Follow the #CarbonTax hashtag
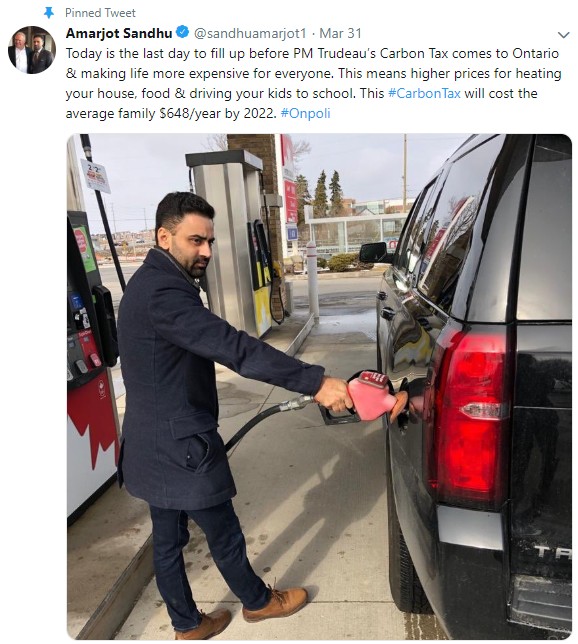Screen dimensions: 578x644 point(424,93)
